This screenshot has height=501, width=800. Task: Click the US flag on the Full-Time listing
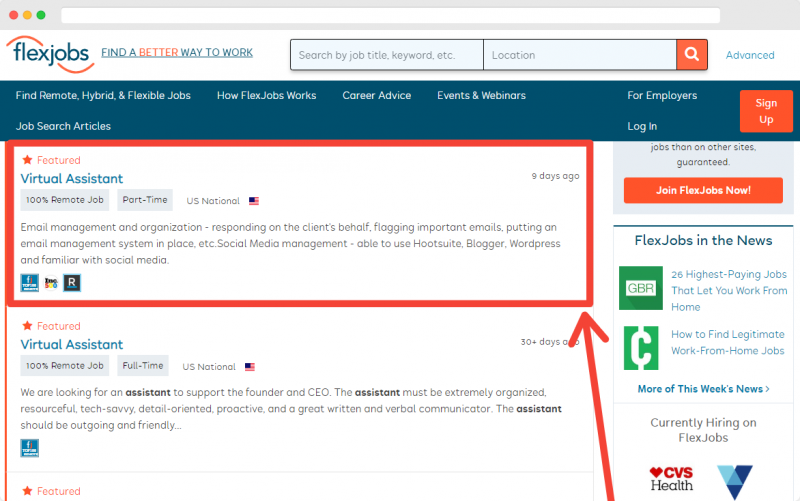point(249,367)
